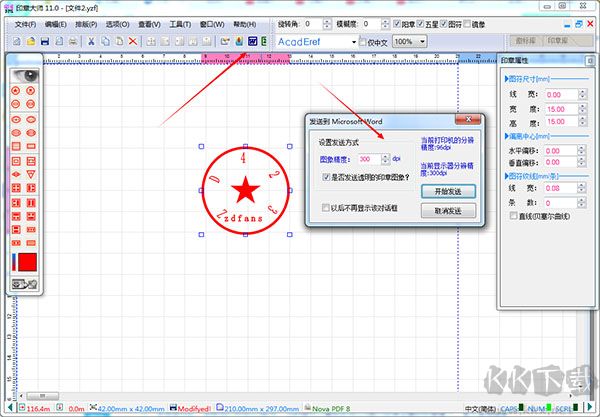
Task: Toggle the 直线(贝塞尔曲线) checkbox
Action: tap(513, 215)
